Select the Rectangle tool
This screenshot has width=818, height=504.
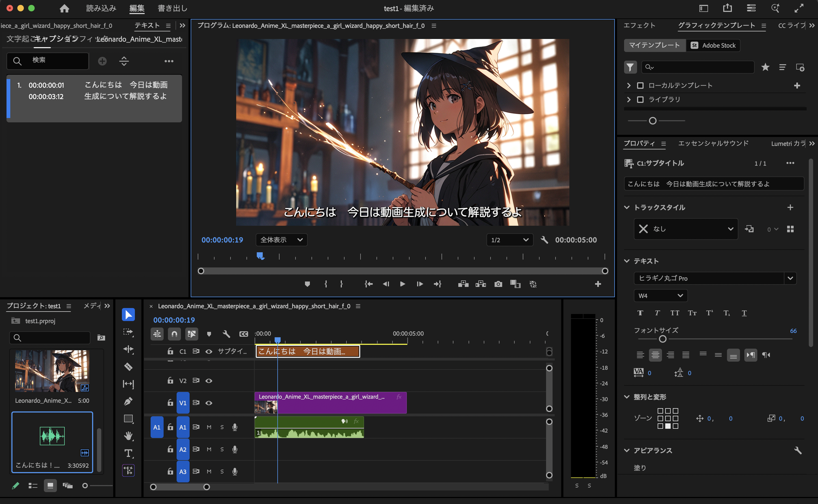[128, 419]
